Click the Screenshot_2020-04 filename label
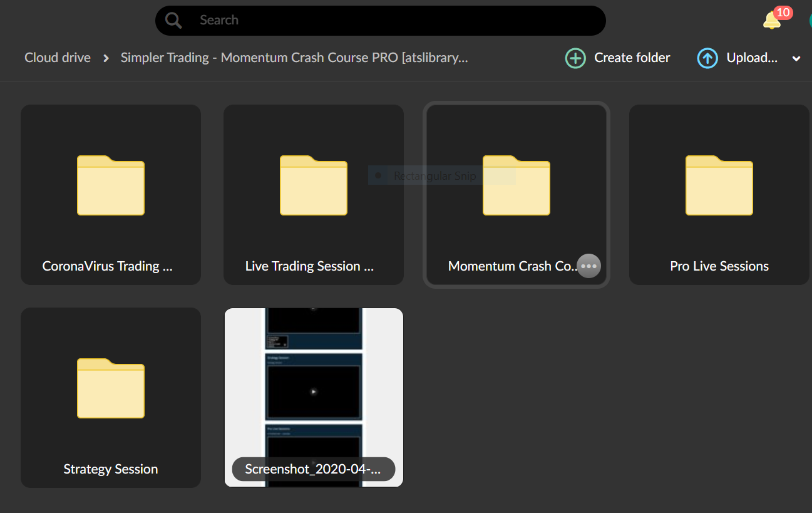Viewport: 812px width, 513px height. (314, 469)
